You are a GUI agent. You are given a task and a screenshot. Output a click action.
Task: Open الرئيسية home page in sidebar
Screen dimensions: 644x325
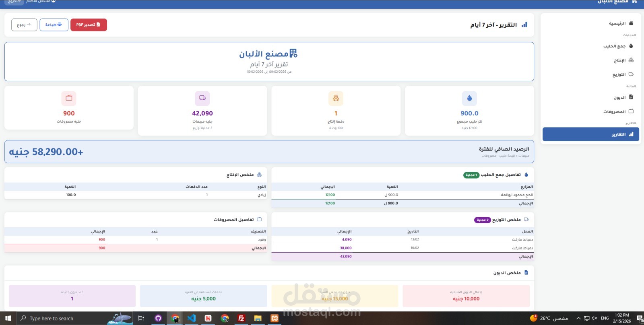pos(590,23)
